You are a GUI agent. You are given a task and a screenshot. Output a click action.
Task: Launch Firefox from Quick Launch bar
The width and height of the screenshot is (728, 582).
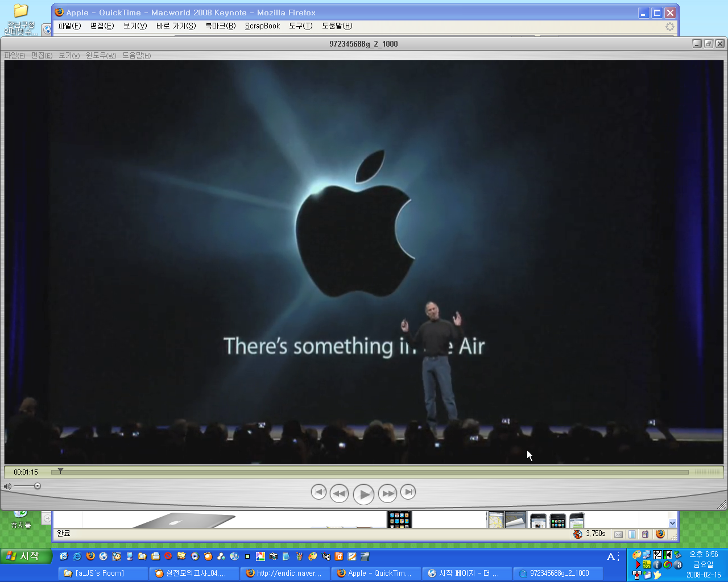pyautogui.click(x=90, y=556)
